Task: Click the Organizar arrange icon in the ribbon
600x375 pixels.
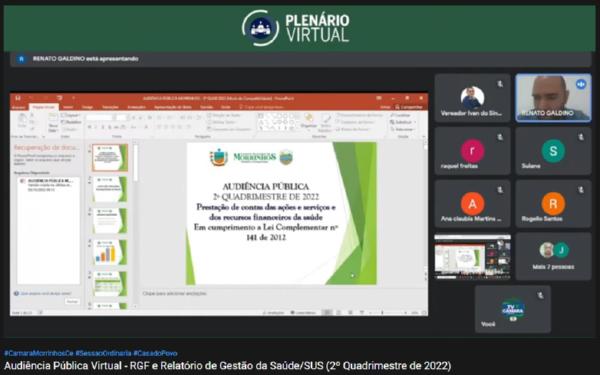Action: tap(308, 120)
